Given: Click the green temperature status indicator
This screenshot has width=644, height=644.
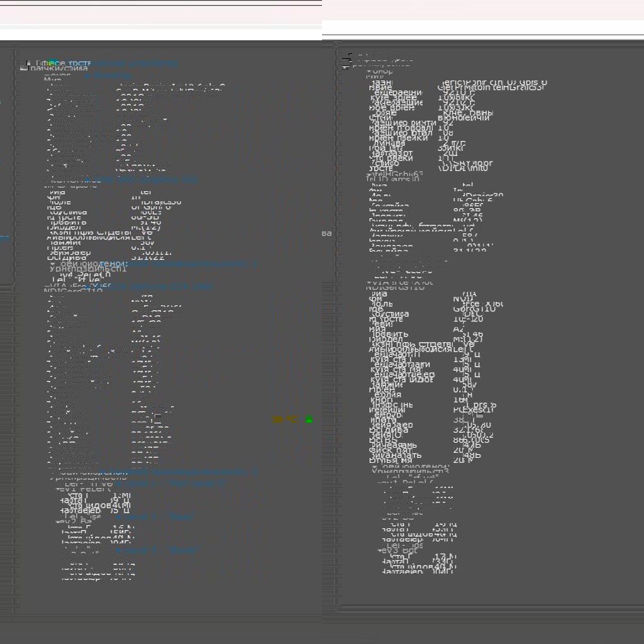Looking at the screenshot, I should (x=309, y=419).
